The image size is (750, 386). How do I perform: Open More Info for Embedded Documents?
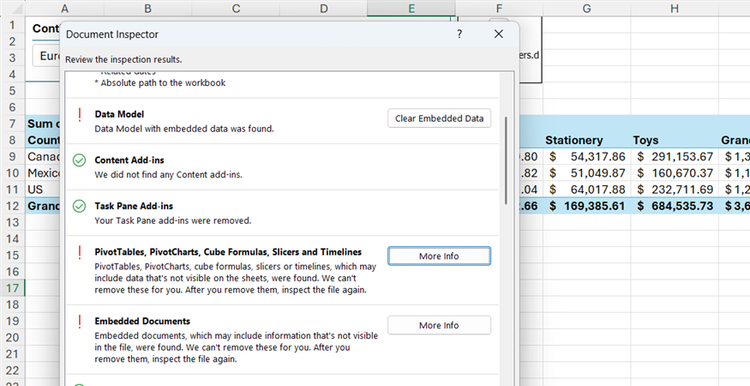[439, 325]
